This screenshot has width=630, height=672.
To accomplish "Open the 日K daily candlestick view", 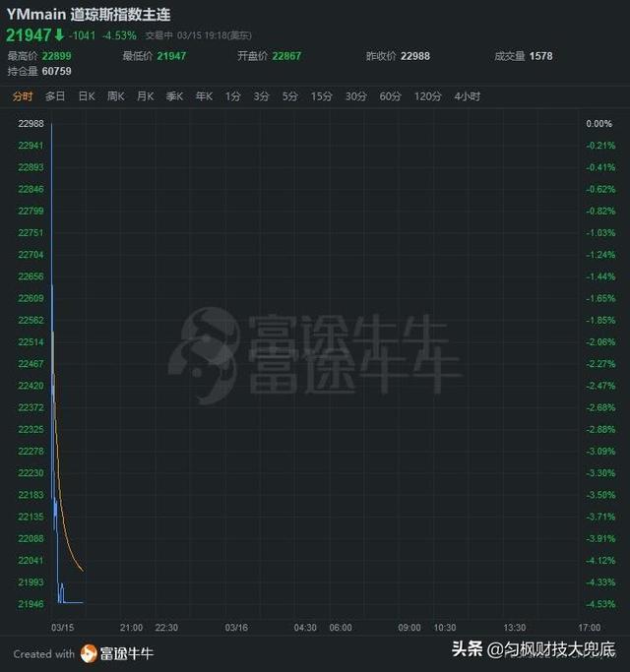I will [87, 96].
